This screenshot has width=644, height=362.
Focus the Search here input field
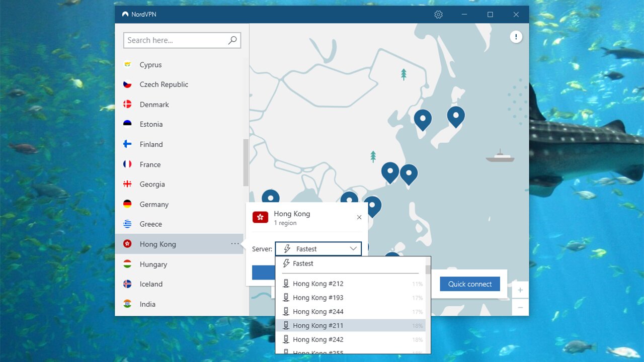click(x=175, y=40)
